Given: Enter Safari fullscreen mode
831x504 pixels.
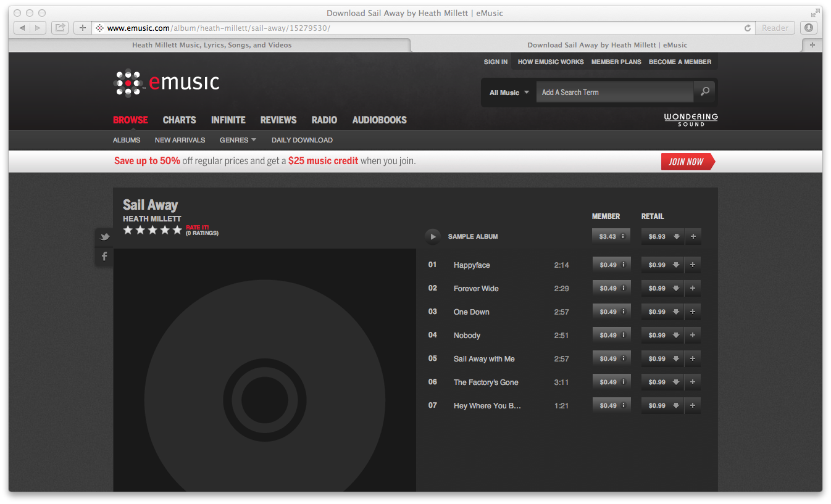Looking at the screenshot, I should coord(815,13).
